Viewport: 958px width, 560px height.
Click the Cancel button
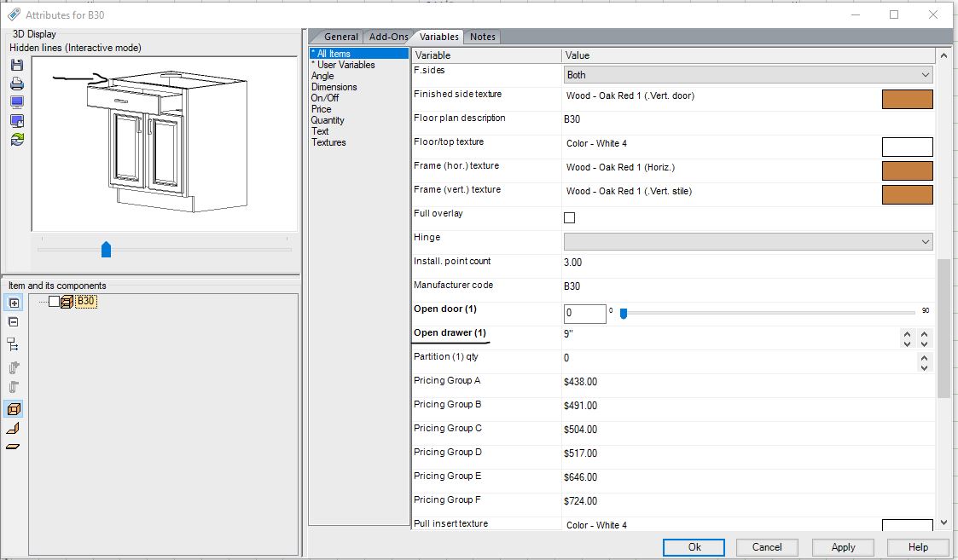pos(767,547)
